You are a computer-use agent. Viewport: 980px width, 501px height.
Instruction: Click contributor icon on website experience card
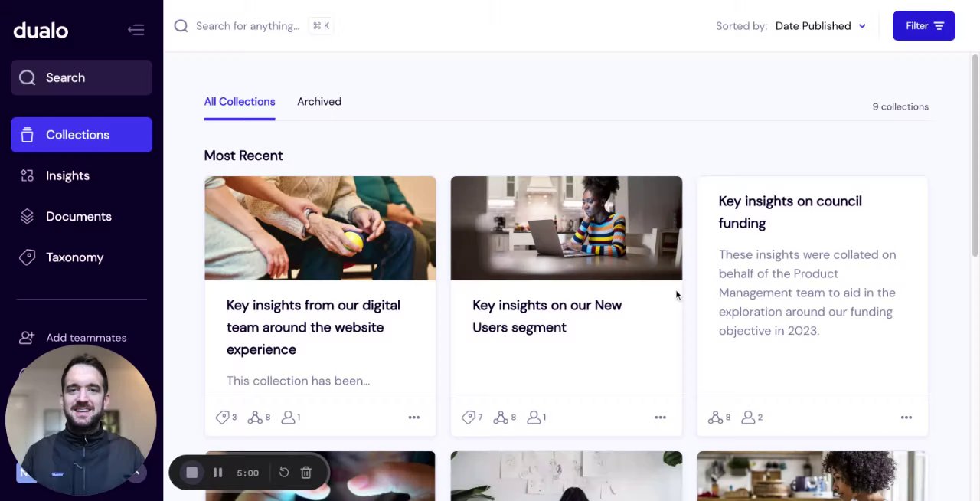pyautogui.click(x=288, y=417)
